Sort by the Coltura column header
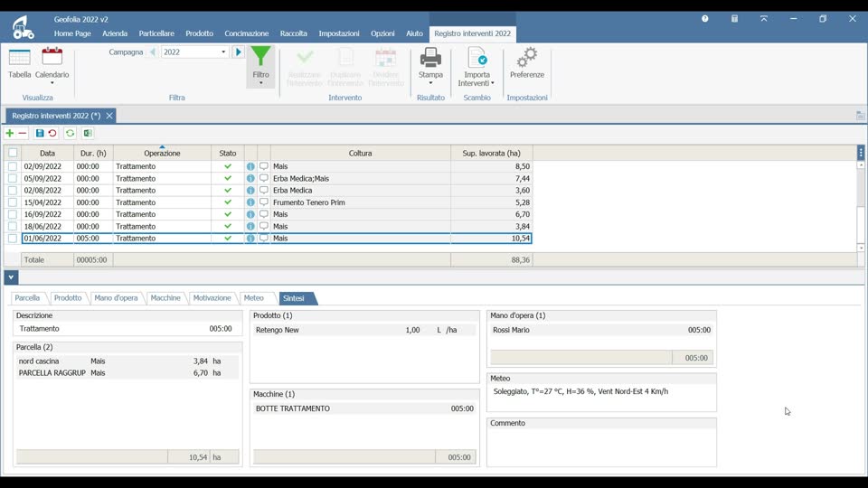868x488 pixels. tap(361, 154)
